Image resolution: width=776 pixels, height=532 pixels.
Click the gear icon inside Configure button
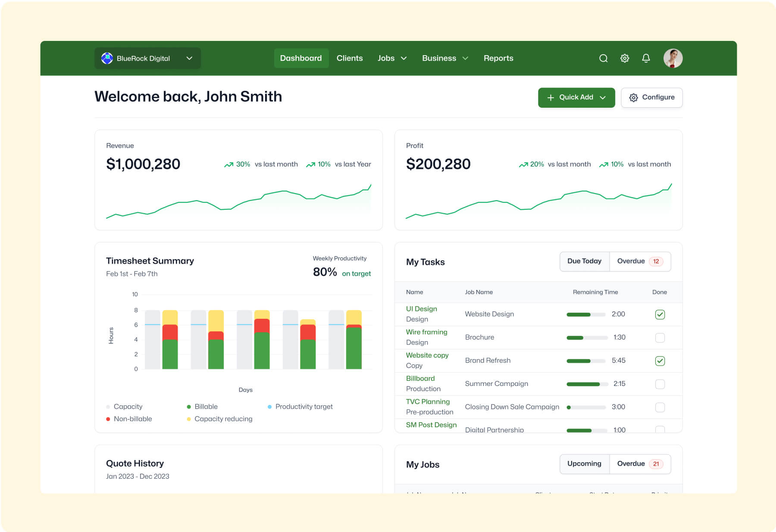pyautogui.click(x=633, y=97)
